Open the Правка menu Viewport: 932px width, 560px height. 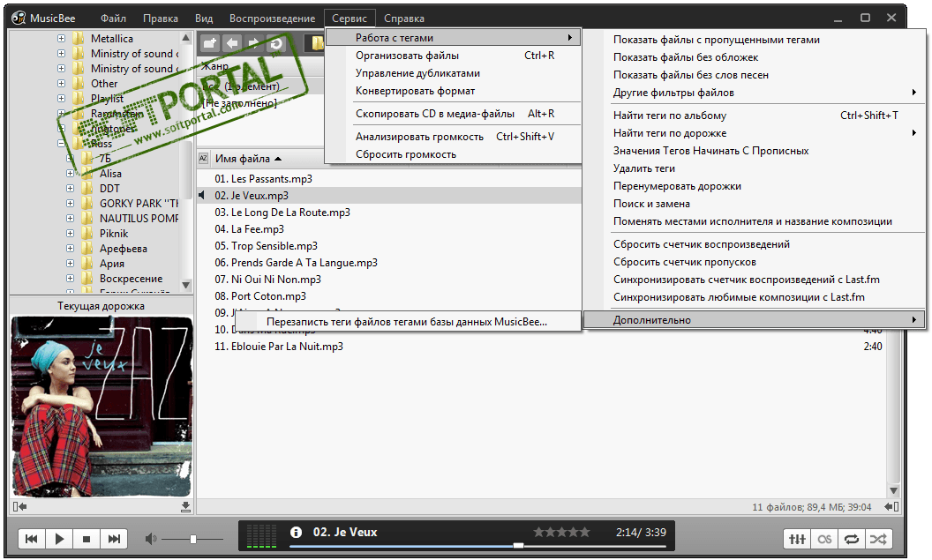161,19
